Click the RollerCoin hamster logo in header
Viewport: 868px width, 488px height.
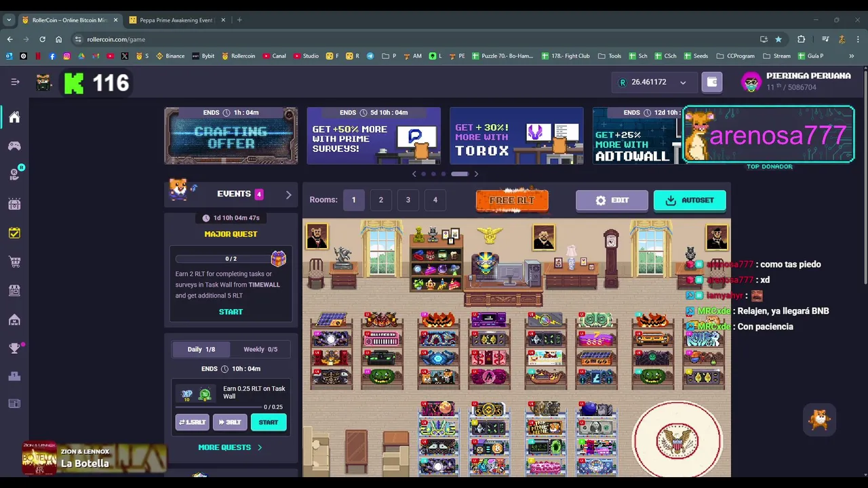[44, 83]
